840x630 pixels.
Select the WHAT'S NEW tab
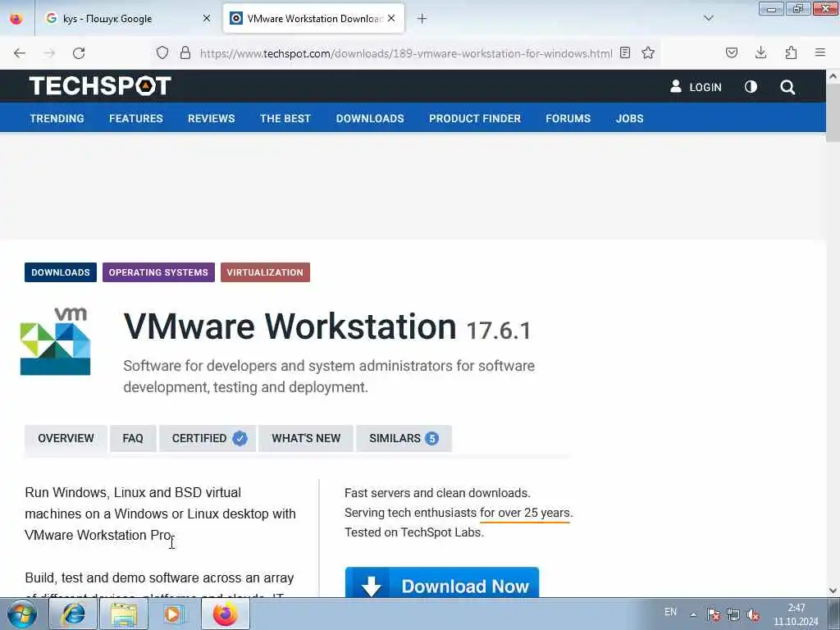click(x=306, y=438)
